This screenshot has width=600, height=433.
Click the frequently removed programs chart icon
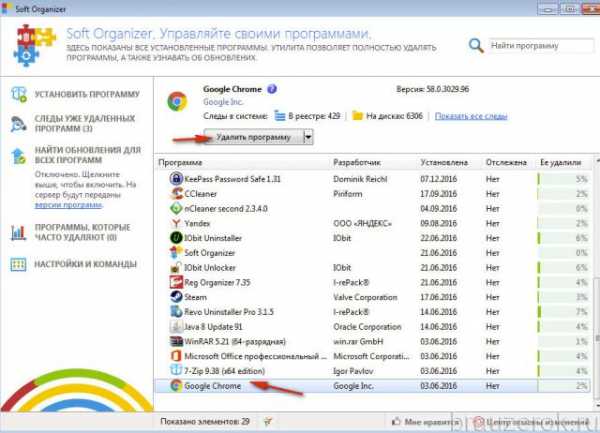point(18,232)
